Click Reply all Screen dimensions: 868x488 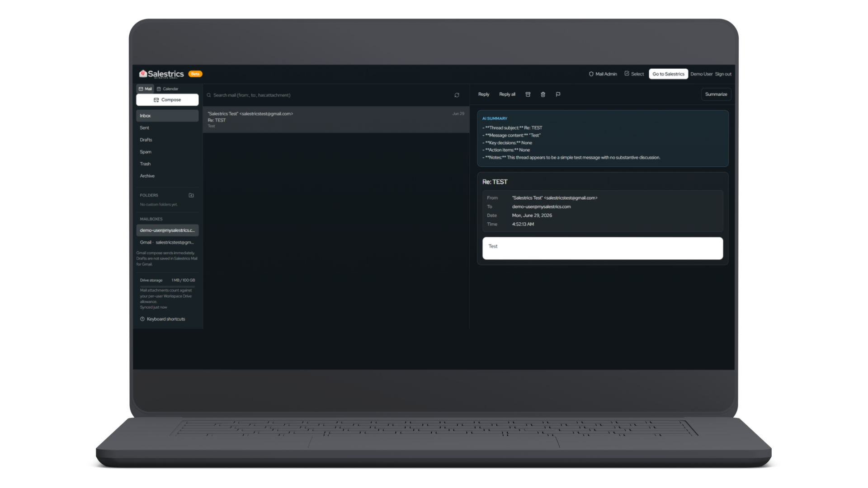(x=507, y=94)
